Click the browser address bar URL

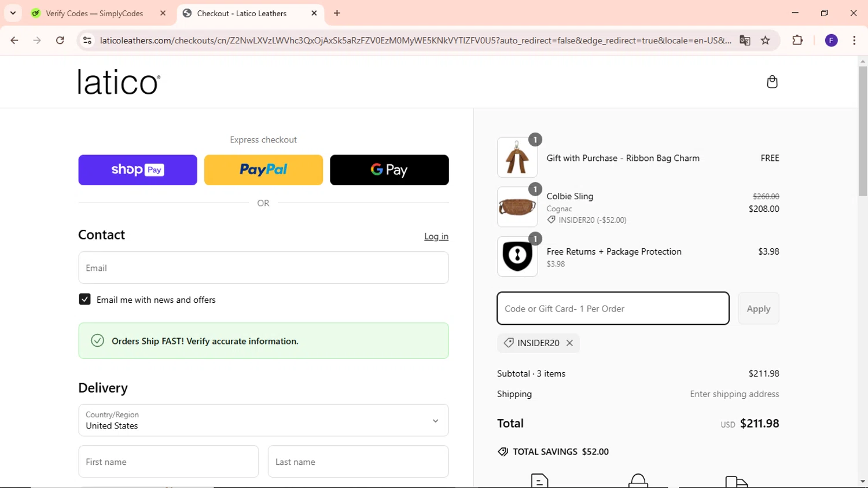(415, 41)
